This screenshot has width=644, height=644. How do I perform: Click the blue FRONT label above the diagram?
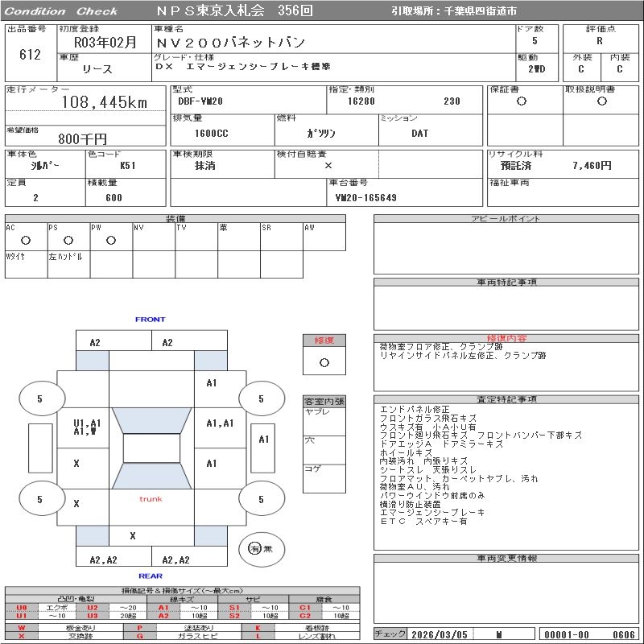pos(150,320)
